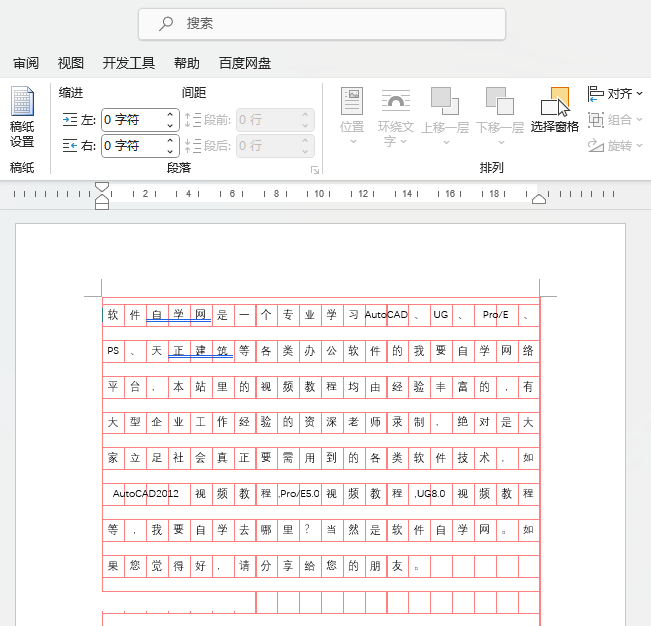Screen dimensions: 651x626
Task: Open the 选择窗格 selection pane
Action: 555,110
